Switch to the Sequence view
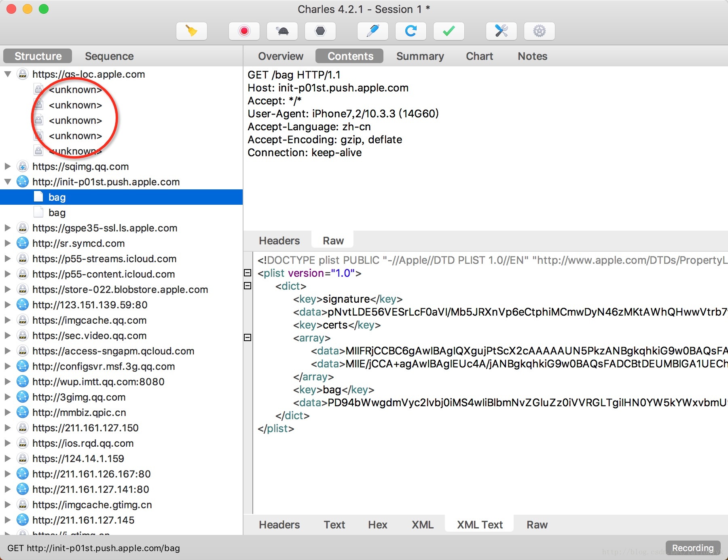Screen dimensions: 728x560 tap(109, 56)
